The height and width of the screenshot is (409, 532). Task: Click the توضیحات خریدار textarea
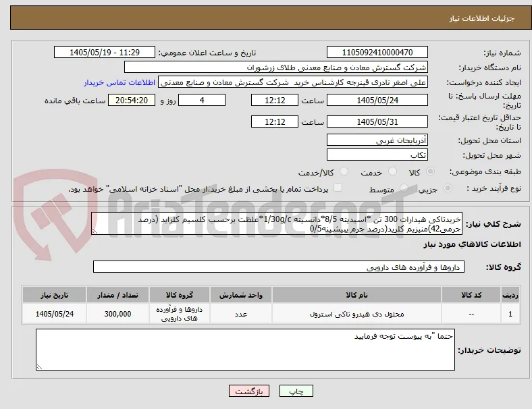(x=245, y=350)
